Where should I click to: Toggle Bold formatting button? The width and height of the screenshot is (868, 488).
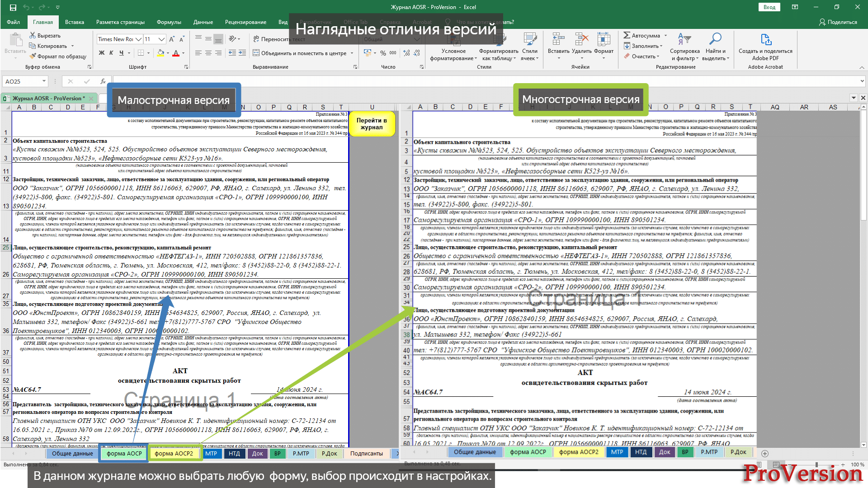click(102, 53)
